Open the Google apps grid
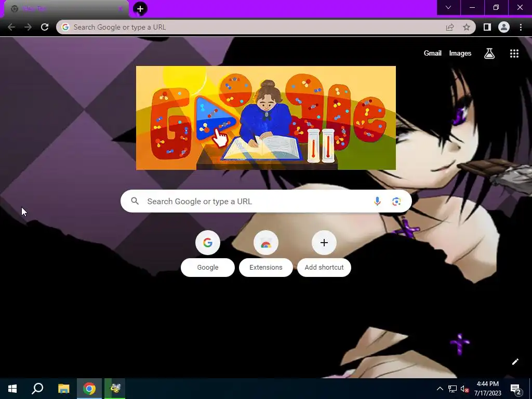 pos(514,54)
